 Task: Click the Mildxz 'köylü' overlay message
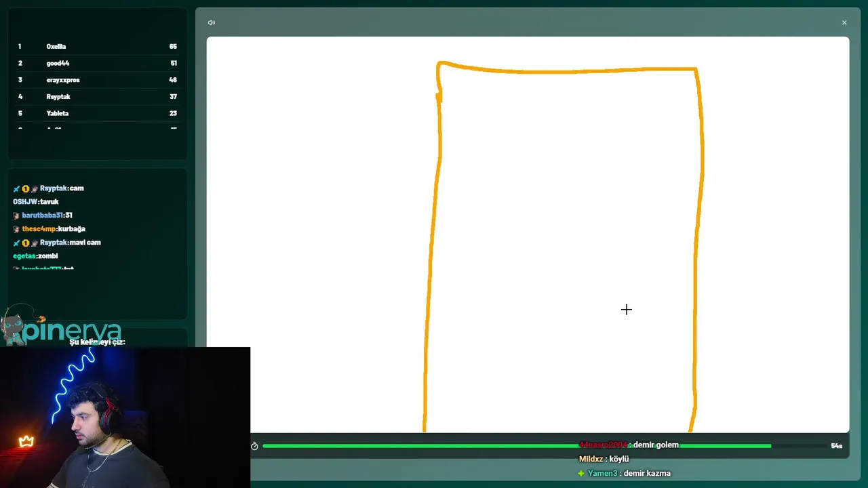tap(604, 459)
